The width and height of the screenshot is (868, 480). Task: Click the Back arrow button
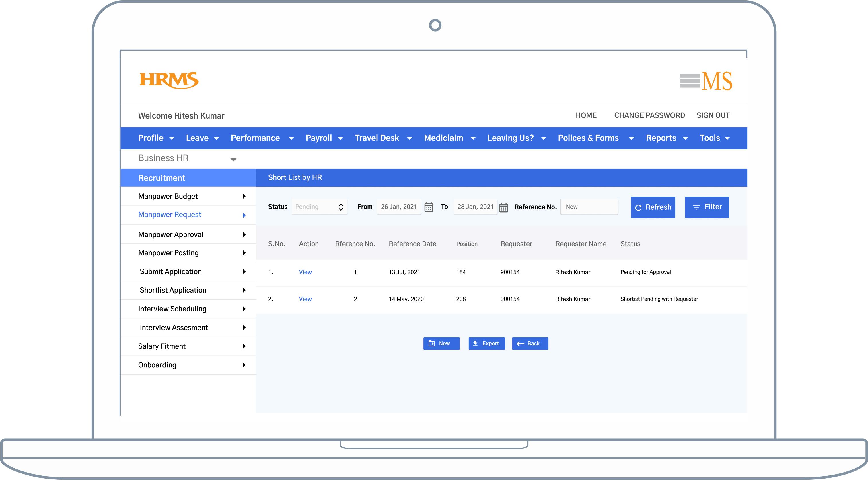pos(520,343)
